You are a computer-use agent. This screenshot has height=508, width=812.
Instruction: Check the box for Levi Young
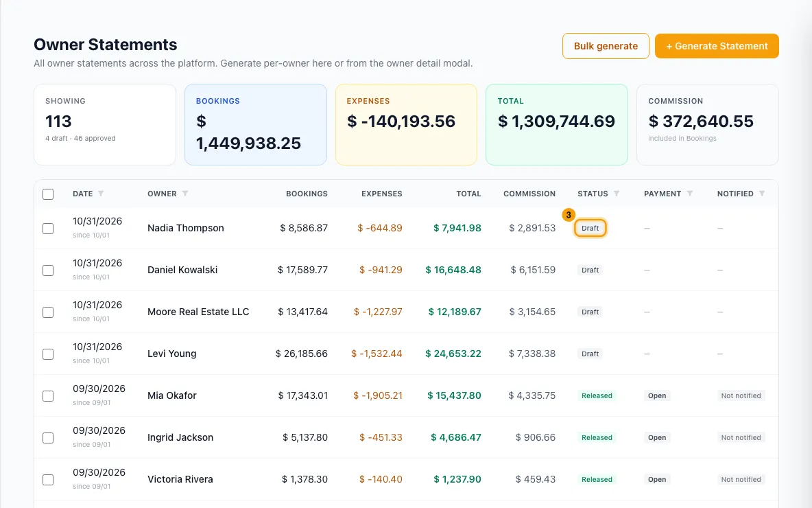point(48,354)
